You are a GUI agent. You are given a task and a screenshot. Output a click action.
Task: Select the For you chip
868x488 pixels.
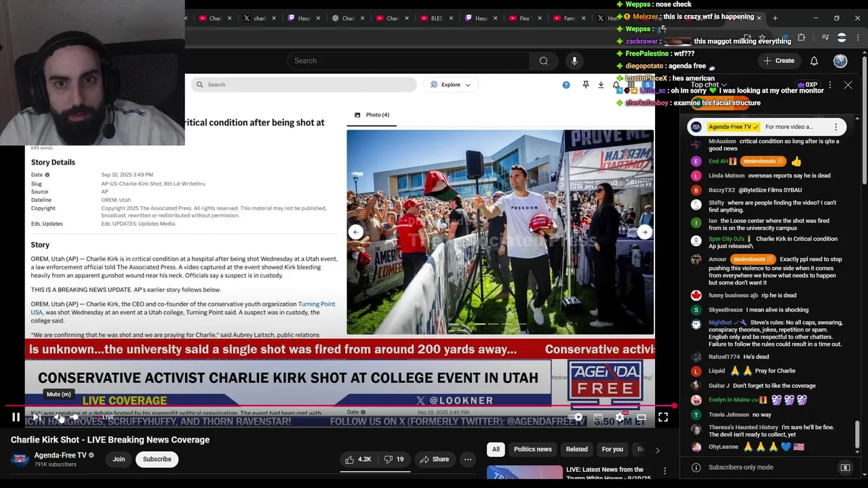[x=612, y=449]
